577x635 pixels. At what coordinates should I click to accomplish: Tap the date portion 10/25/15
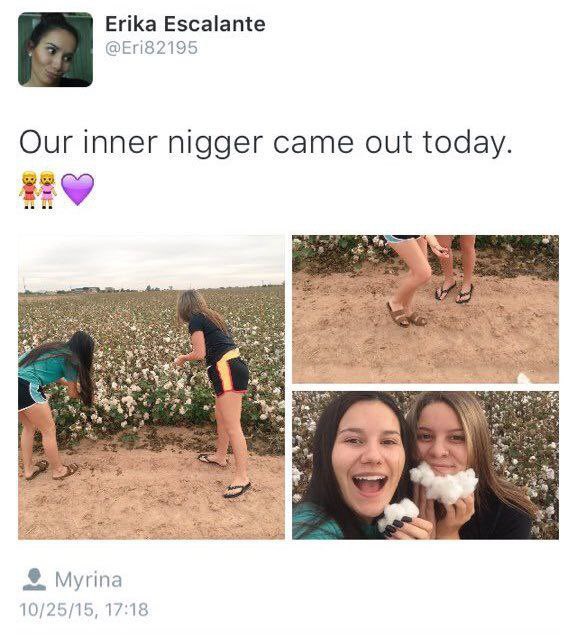(x=56, y=609)
